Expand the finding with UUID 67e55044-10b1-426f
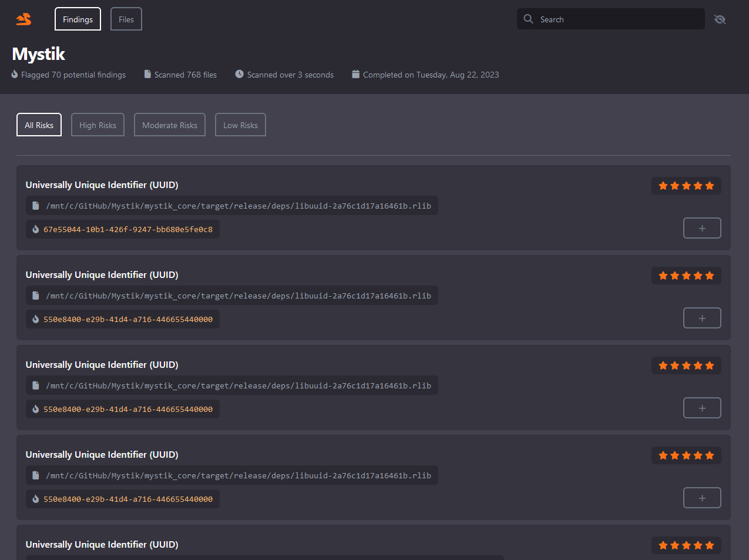Image resolution: width=749 pixels, height=560 pixels. pyautogui.click(x=702, y=228)
